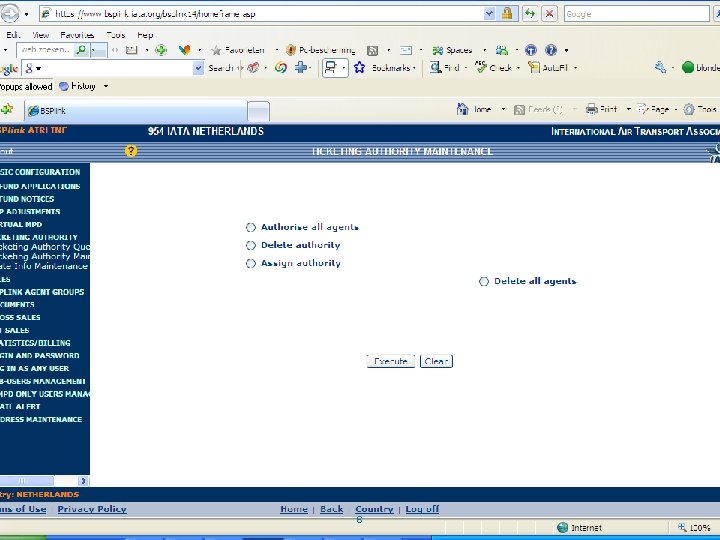Click the people contacts icon next to Spaces

[x=502, y=50]
